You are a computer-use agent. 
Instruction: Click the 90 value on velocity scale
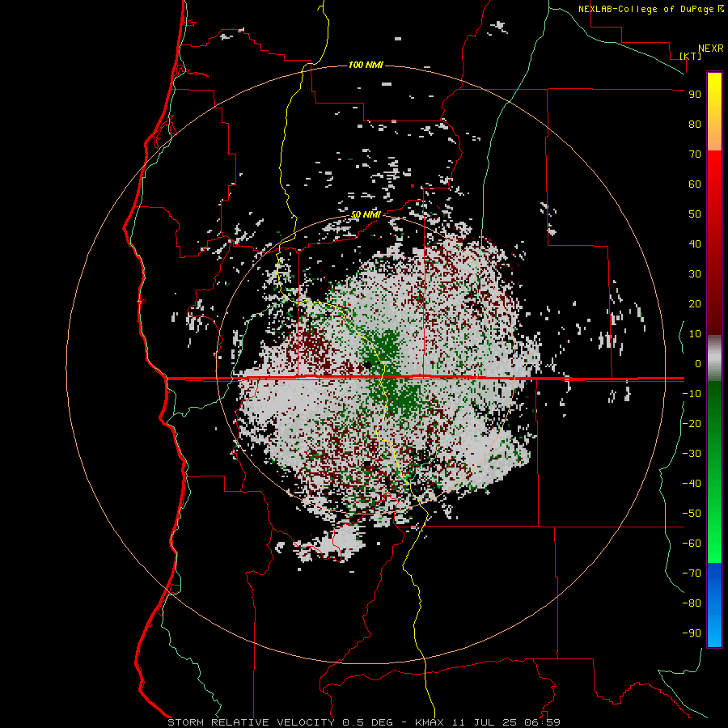click(695, 95)
